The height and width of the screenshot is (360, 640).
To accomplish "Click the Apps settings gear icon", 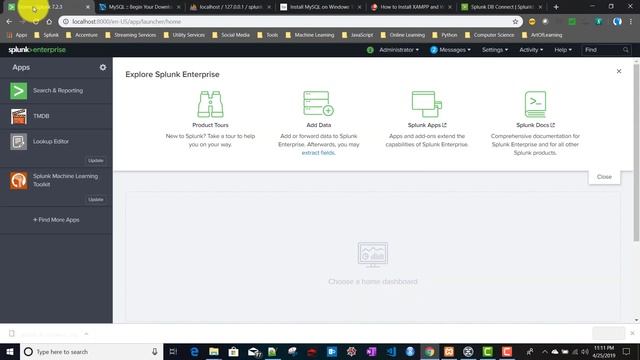I will tap(103, 67).
